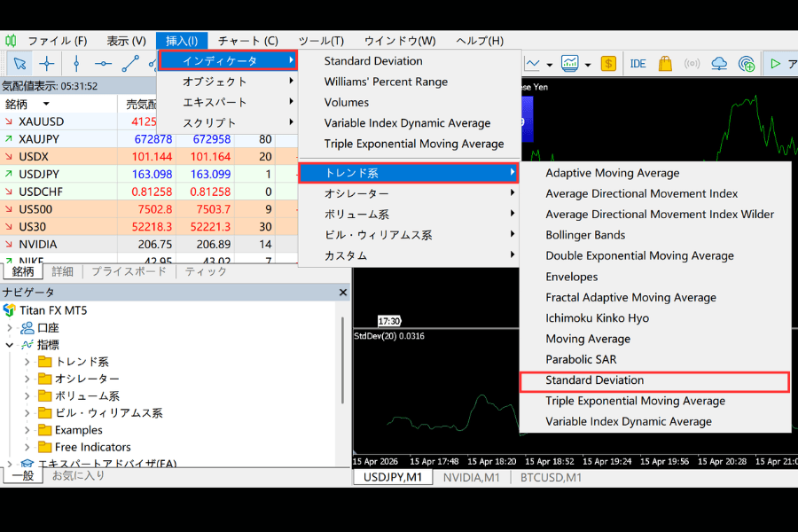798x532 pixels.
Task: Expand the ボリューム系 indicator submenu
Action: (408, 215)
